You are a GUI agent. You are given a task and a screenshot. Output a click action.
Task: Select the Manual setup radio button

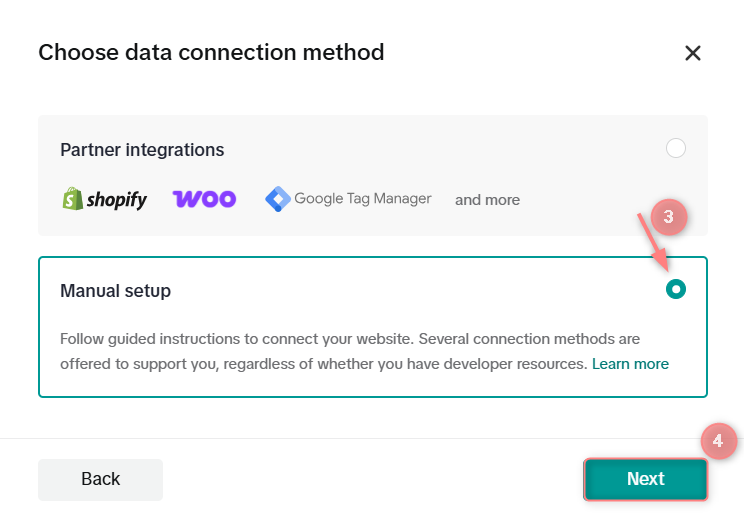pos(676,289)
